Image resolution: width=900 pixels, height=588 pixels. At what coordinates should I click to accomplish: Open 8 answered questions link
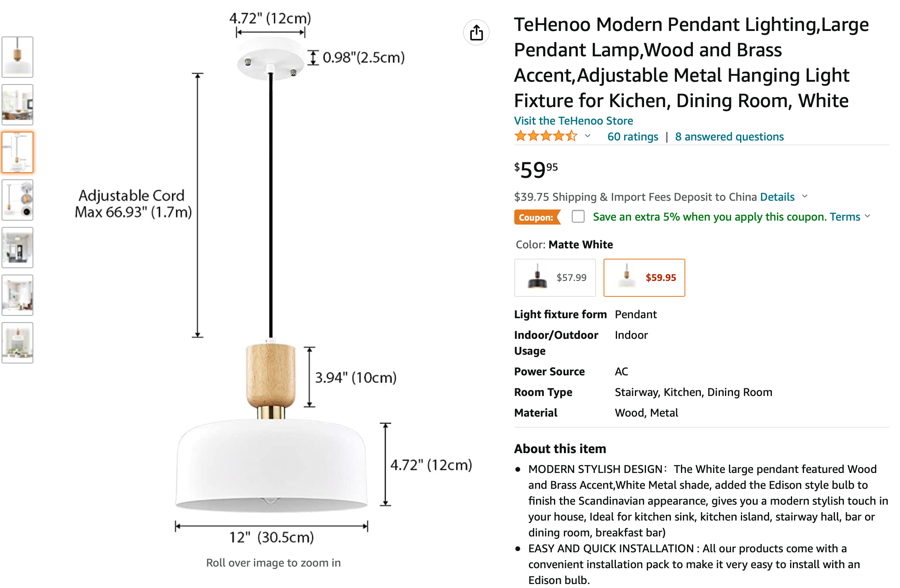[x=729, y=136]
